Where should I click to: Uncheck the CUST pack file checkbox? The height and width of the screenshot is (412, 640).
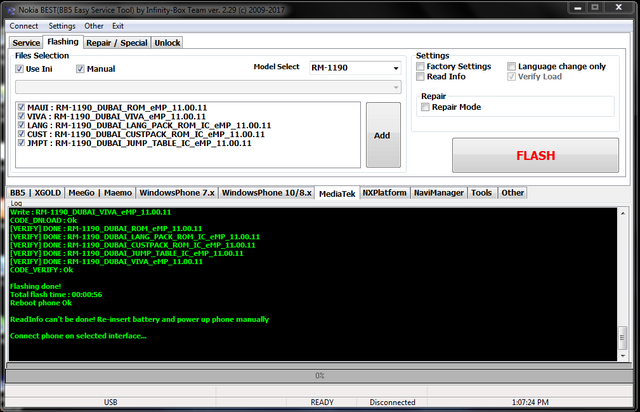click(x=22, y=134)
